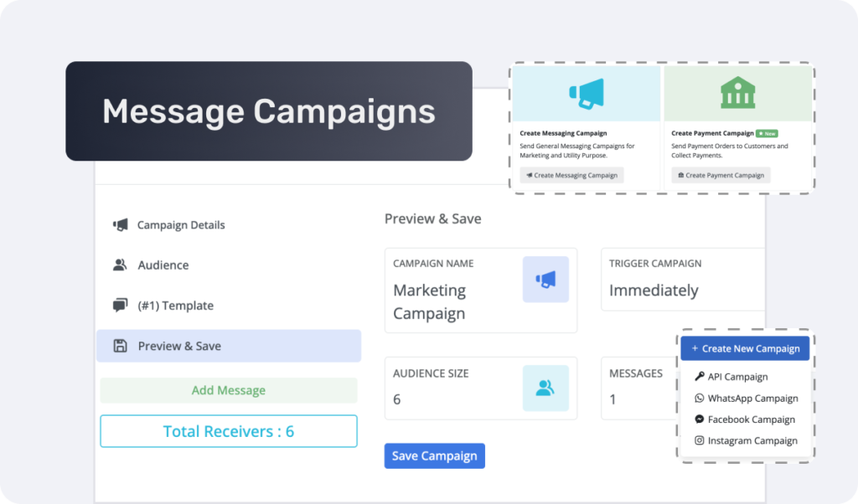Image resolution: width=858 pixels, height=504 pixels.
Task: Click the large megaphone banner image
Action: tap(586, 93)
